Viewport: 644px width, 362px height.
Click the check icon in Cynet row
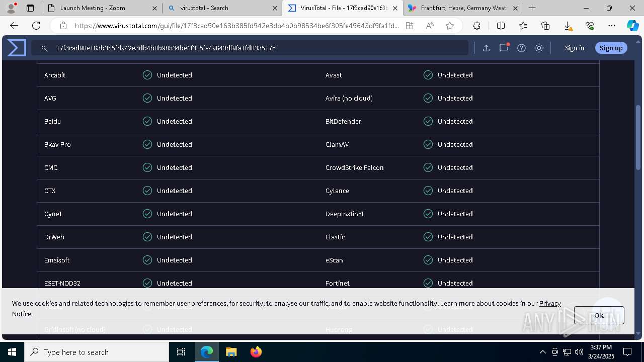coord(147,214)
